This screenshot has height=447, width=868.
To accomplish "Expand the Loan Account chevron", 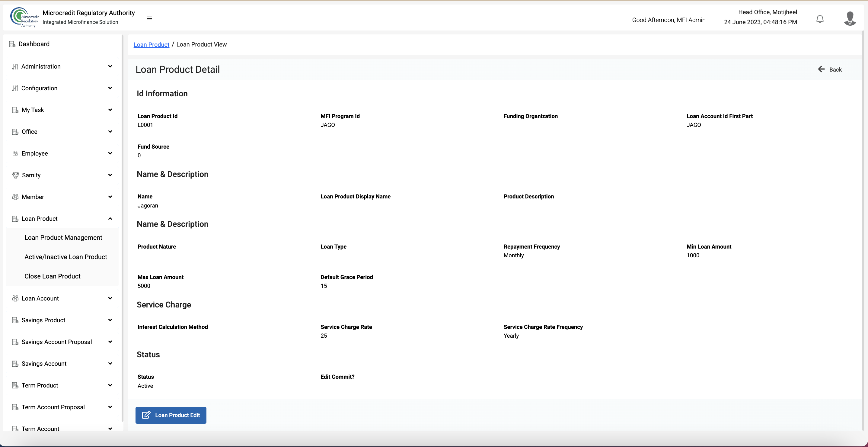I will pyautogui.click(x=110, y=298).
